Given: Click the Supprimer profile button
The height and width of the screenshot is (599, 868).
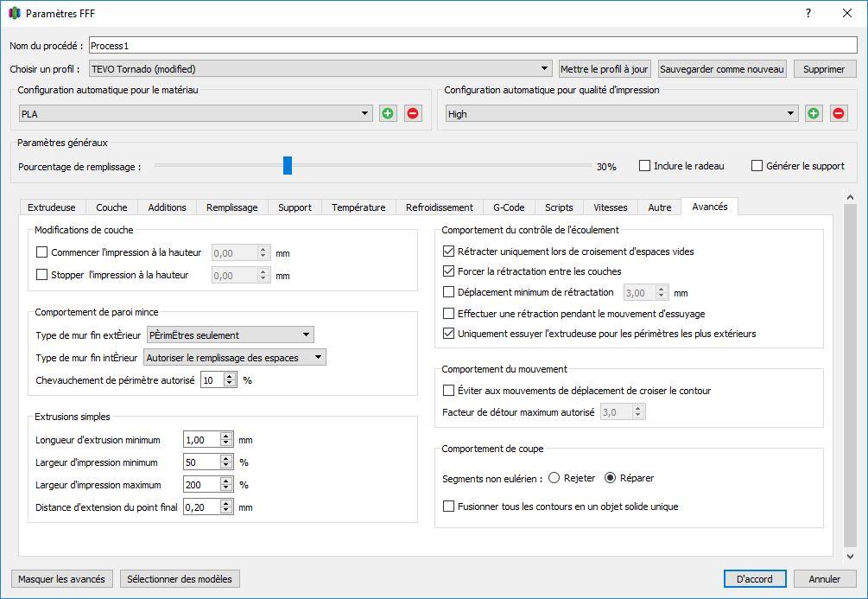Looking at the screenshot, I should coord(824,68).
